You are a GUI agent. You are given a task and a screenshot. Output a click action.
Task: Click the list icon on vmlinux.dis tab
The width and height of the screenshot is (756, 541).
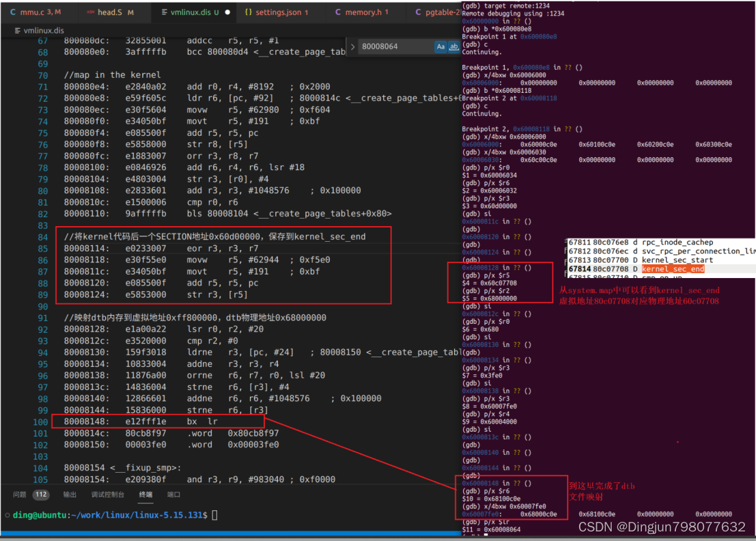pyautogui.click(x=165, y=12)
